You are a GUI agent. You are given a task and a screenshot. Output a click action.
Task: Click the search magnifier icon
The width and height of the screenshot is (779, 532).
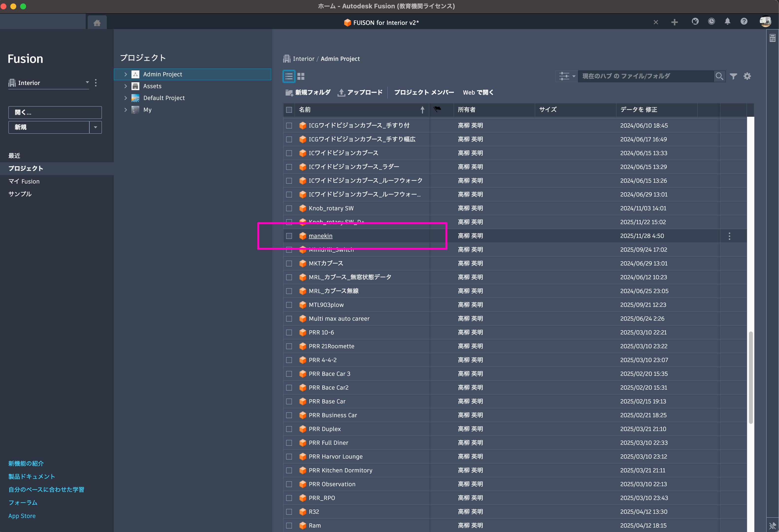click(719, 76)
